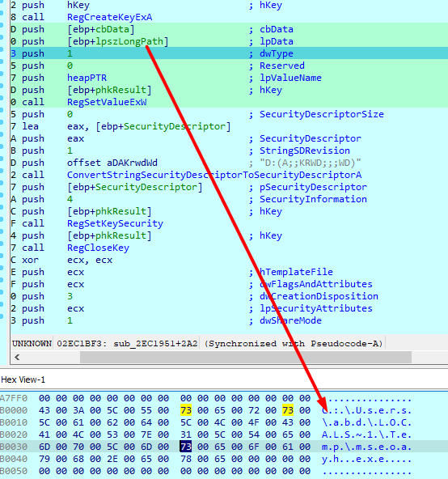Image resolution: width=448 pixels, height=479 pixels.
Task: Click the dwShareMode comment
Action: click(290, 320)
